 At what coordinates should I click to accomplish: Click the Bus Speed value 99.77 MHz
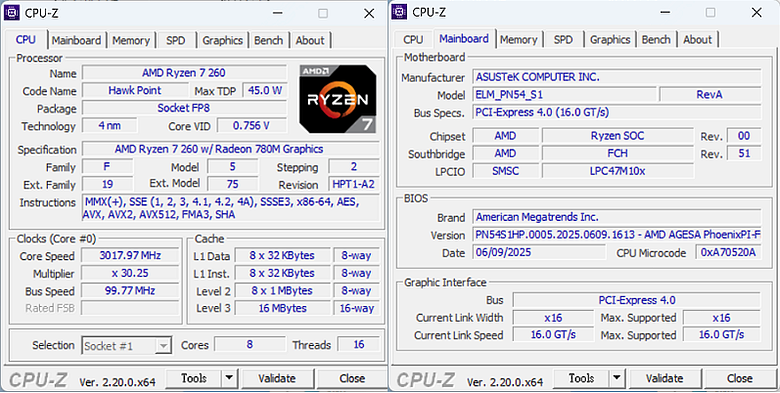tap(130, 291)
